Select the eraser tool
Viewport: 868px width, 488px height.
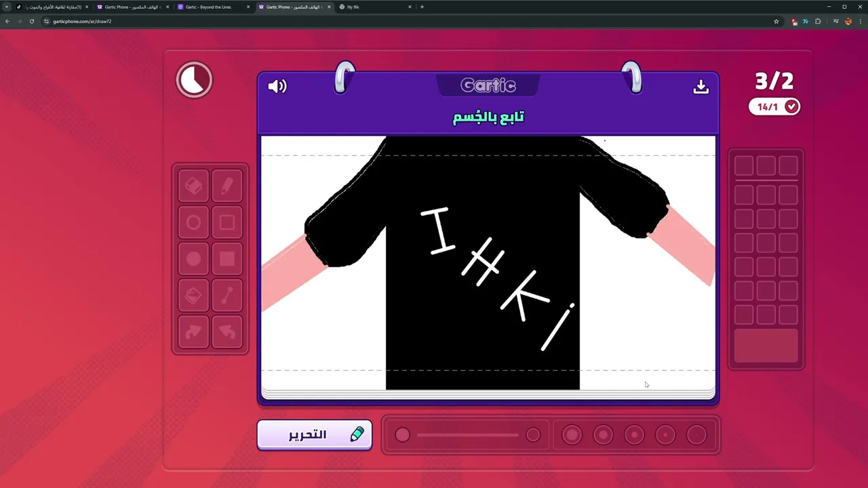[193, 186]
